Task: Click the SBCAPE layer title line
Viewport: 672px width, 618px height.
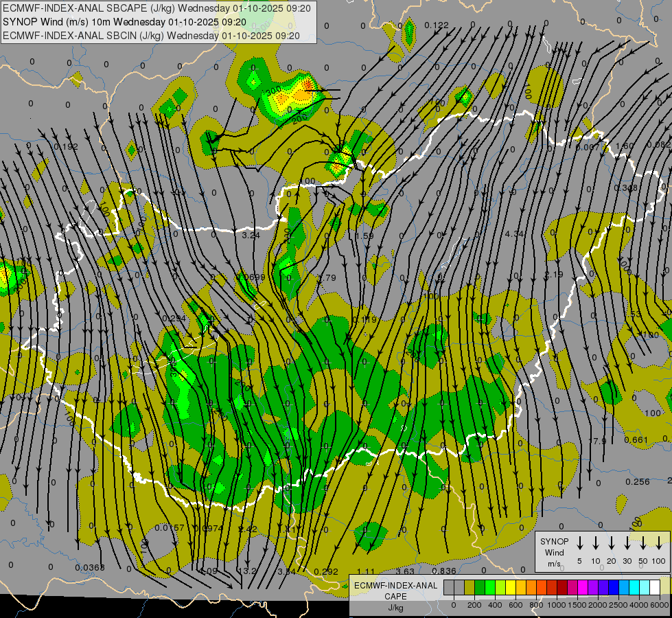Action: tap(157, 8)
